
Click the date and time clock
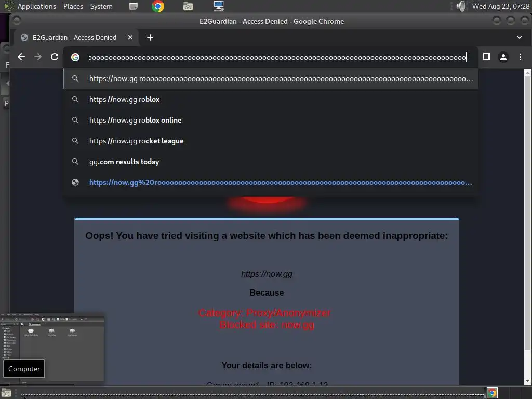pos(500,6)
